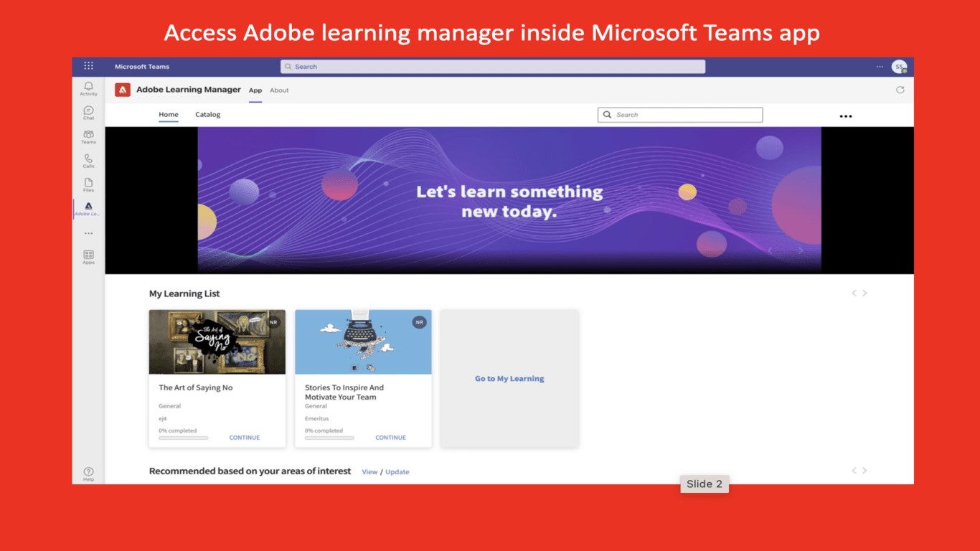Viewport: 980px width, 551px height.
Task: Show the next banner slide
Action: point(801,250)
